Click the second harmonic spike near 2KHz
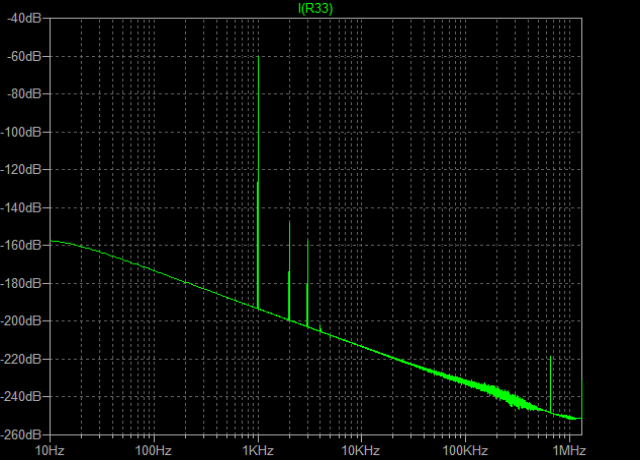This screenshot has height=460, width=640. coord(289,271)
